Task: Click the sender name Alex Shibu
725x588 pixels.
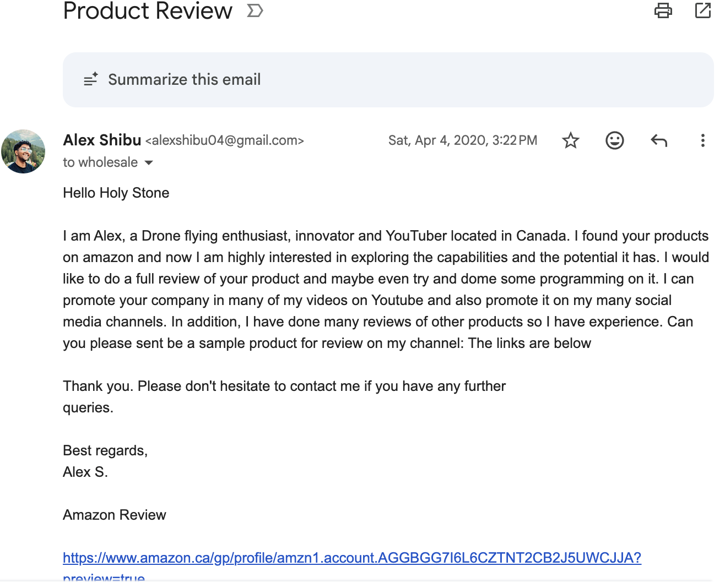Action: [x=102, y=140]
